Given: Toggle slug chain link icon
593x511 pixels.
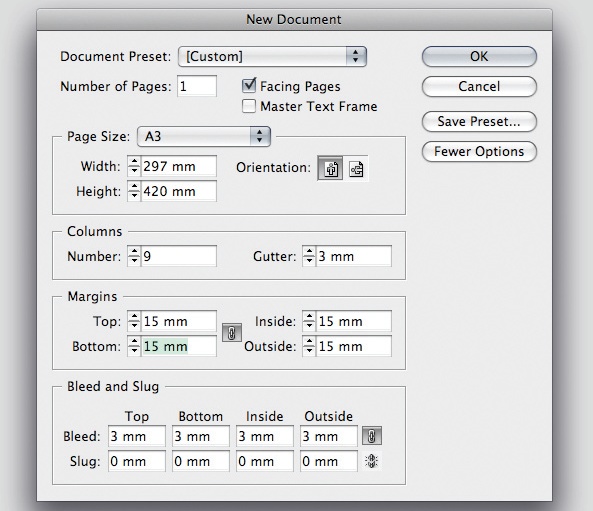Looking at the screenshot, I should pyautogui.click(x=371, y=461).
